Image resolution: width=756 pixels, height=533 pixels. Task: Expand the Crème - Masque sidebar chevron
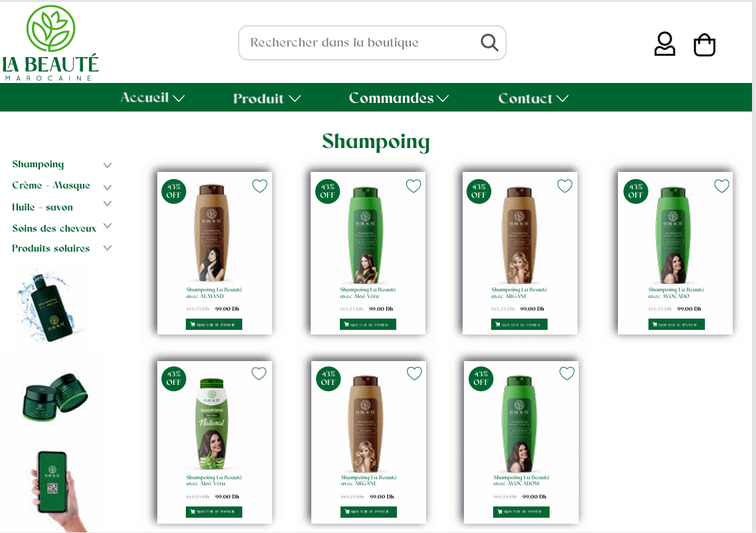pos(108,187)
